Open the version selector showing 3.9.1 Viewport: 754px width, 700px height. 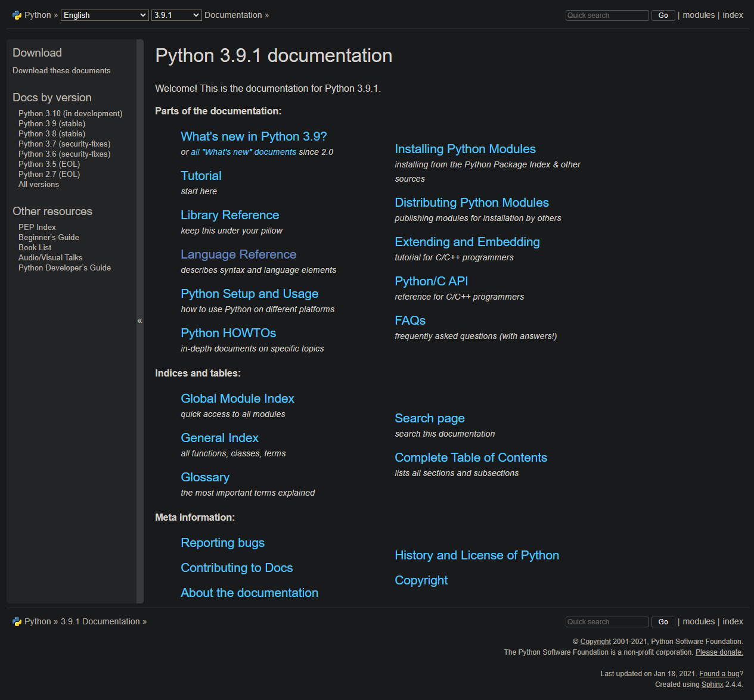coord(176,15)
